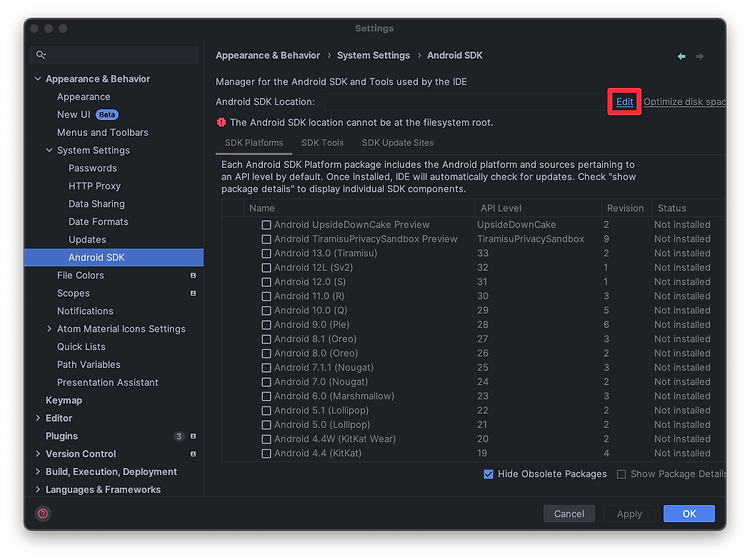Click the forward navigation arrow icon
Image resolution: width=750 pixels, height=560 pixels.
click(699, 56)
